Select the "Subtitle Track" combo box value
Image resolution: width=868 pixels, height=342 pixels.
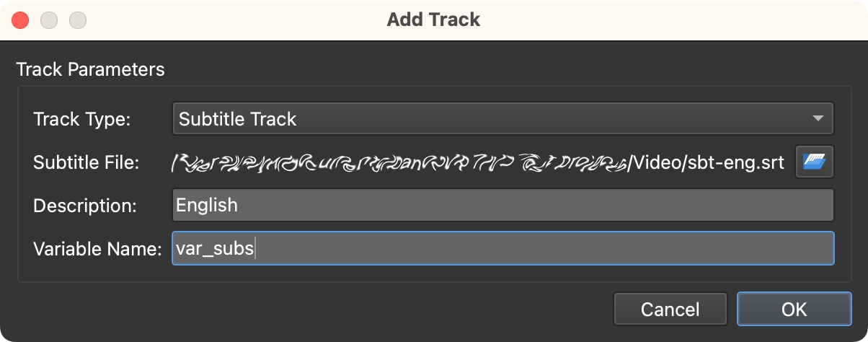click(x=237, y=119)
